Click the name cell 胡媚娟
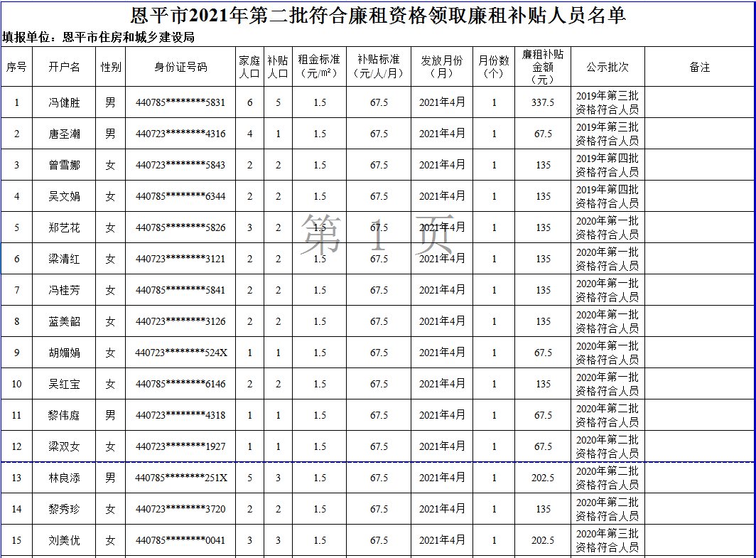Viewport: 756px width, 558px height. pos(64,353)
